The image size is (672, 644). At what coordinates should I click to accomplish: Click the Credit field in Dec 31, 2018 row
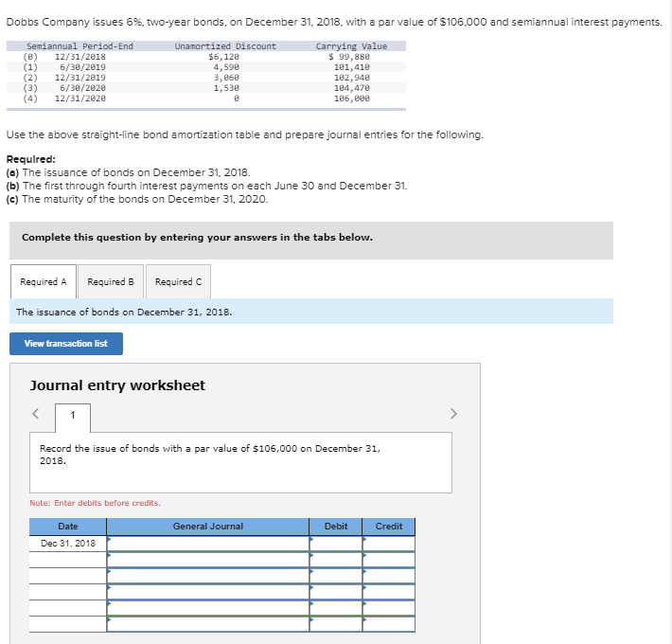[389, 544]
